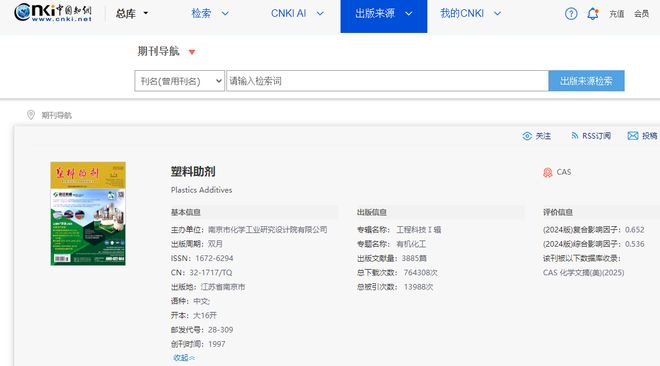Screen dimensions: 660x366
Task: Select the 出版来源 tab
Action: coord(383,16)
